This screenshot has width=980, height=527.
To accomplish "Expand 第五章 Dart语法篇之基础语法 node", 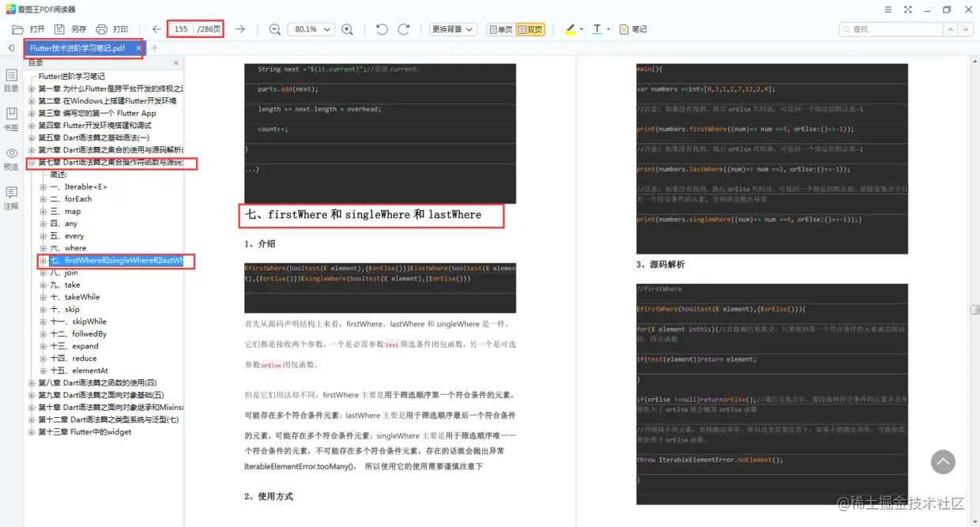I will coord(32,137).
